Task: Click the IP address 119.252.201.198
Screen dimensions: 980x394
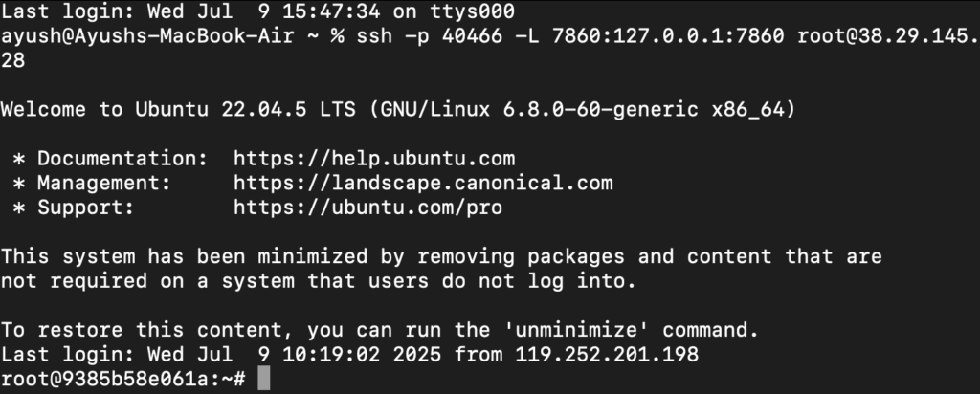Action: coord(607,354)
